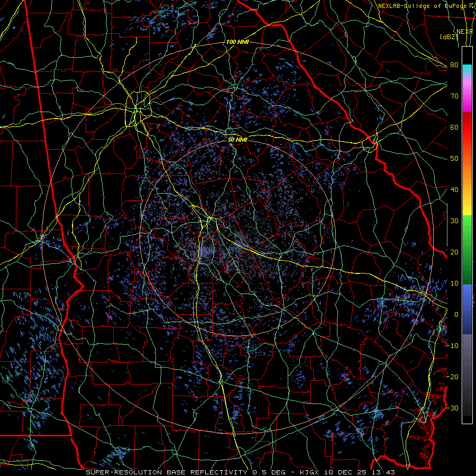Click the 80 dBZ legend value
The height and width of the screenshot is (476, 476).
454,65
